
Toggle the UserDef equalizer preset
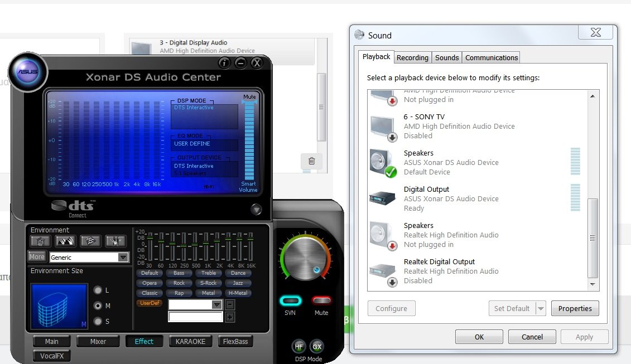[x=150, y=303]
